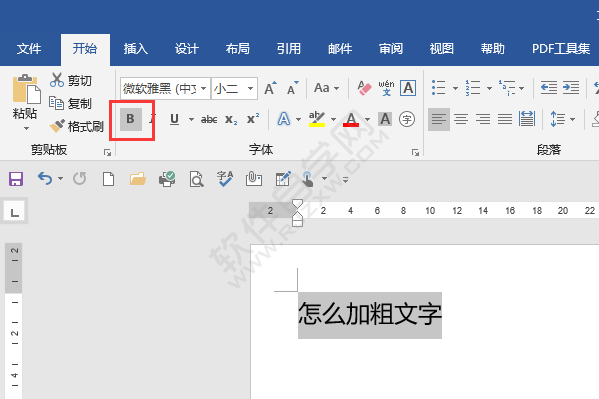Increase paragraph indent
Image resolution: width=599 pixels, height=399 pixels.
coord(571,88)
